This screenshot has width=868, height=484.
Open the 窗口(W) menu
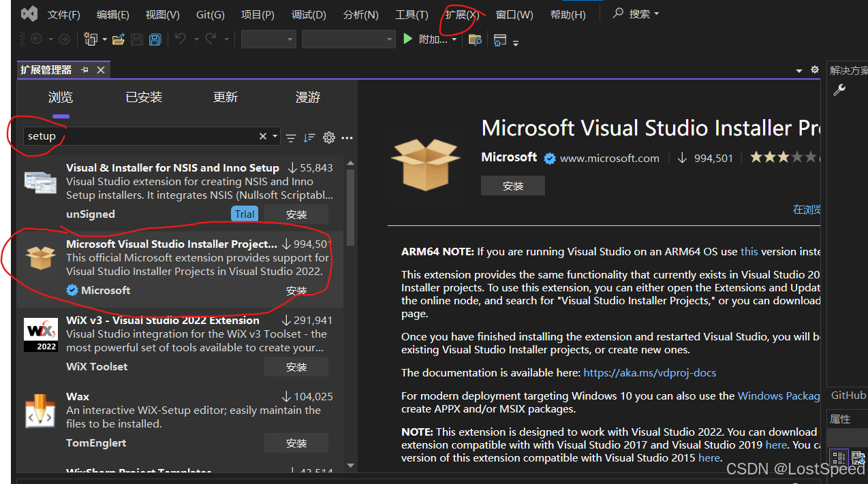pyautogui.click(x=514, y=14)
